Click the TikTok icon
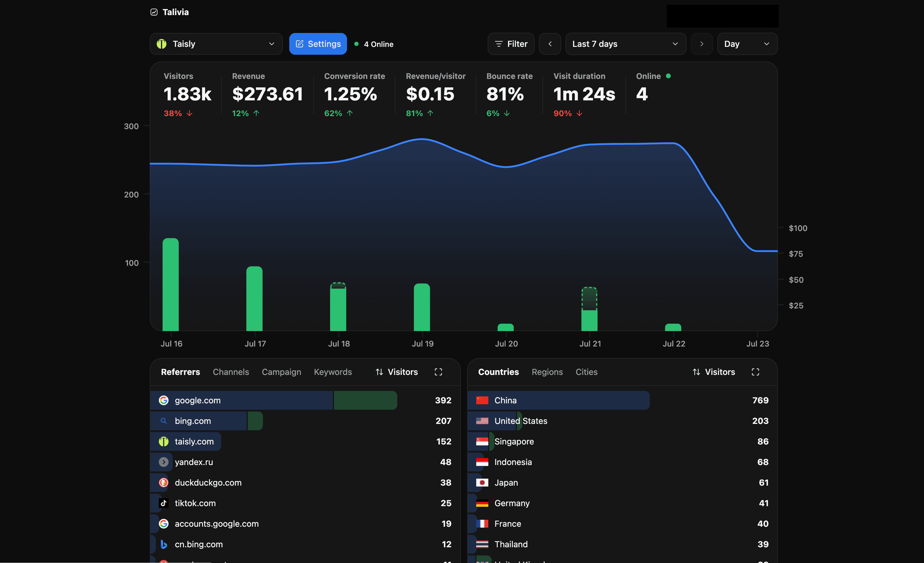The height and width of the screenshot is (563, 924). click(x=163, y=503)
